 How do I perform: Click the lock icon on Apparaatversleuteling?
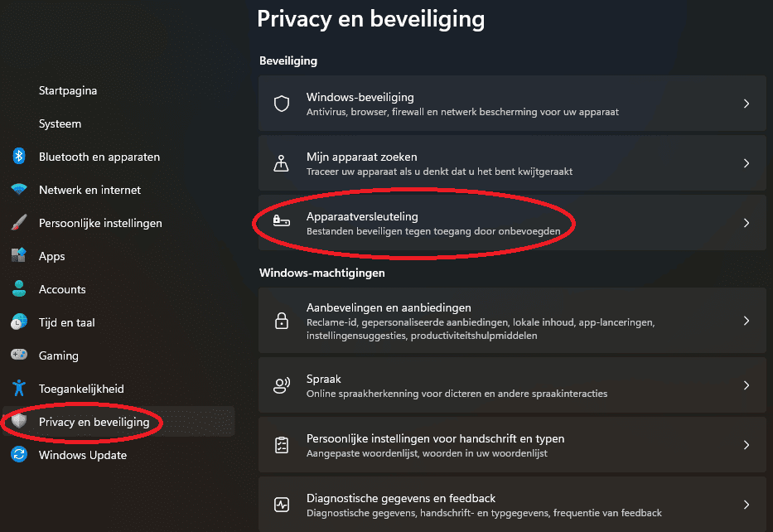(x=282, y=222)
